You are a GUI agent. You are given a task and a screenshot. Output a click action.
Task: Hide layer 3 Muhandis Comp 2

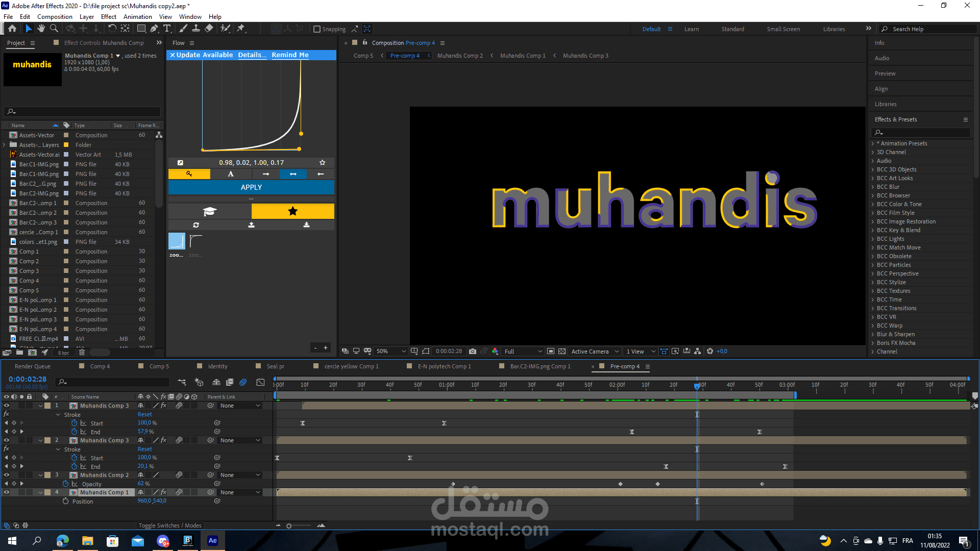click(x=7, y=475)
